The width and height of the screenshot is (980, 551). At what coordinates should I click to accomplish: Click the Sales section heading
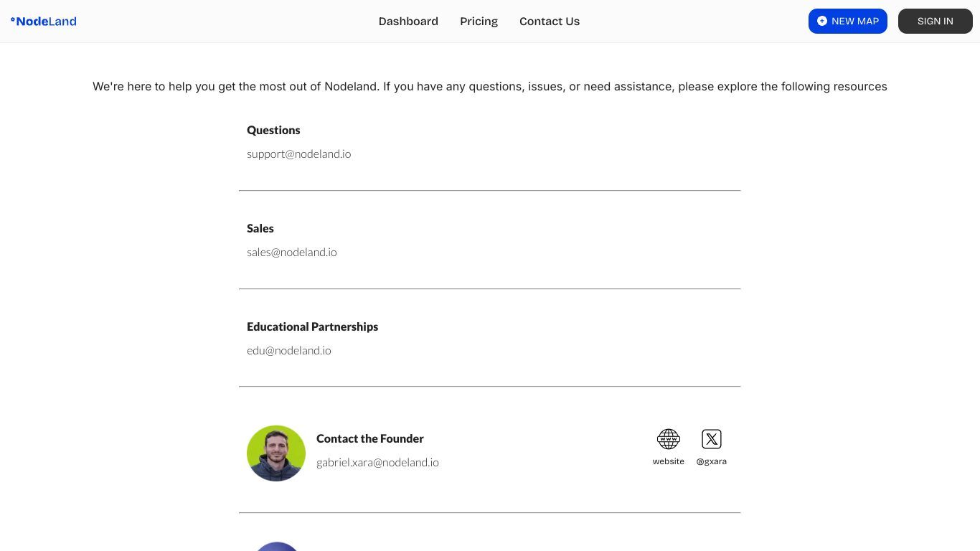(260, 228)
